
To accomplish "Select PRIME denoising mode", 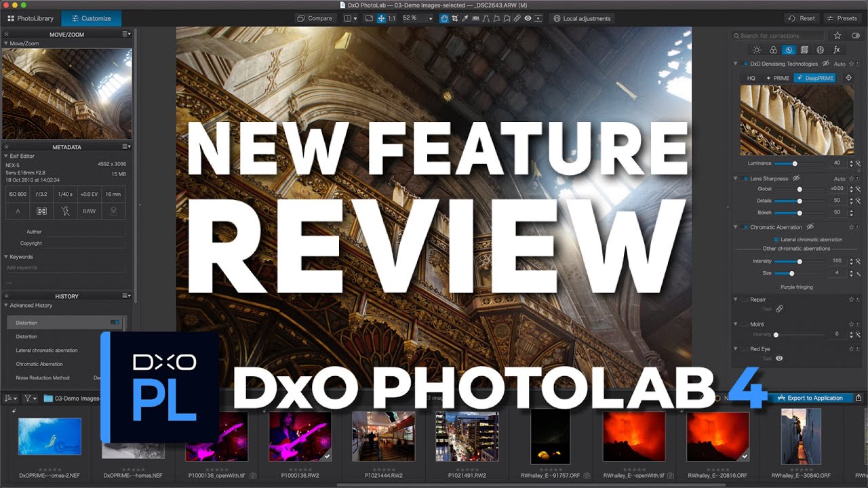I will 777,78.
